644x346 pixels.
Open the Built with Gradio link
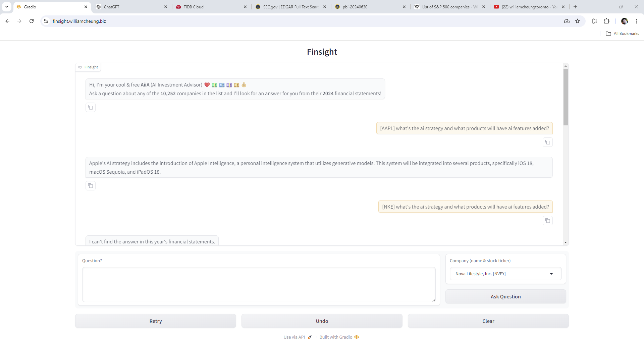point(339,337)
